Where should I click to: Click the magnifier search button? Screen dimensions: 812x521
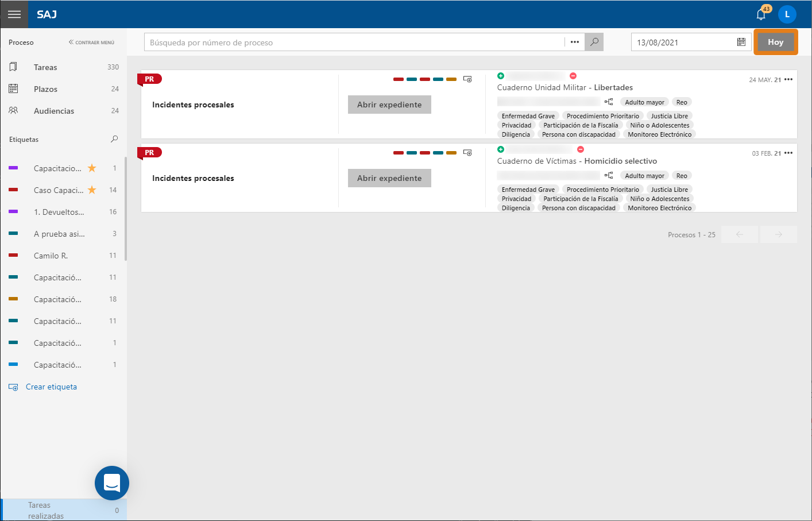coord(594,42)
